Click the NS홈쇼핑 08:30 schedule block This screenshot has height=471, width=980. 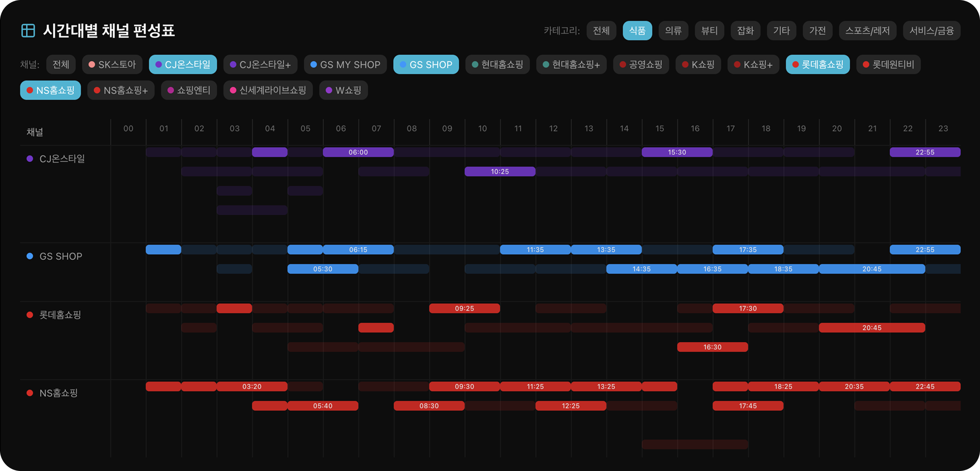pos(429,406)
